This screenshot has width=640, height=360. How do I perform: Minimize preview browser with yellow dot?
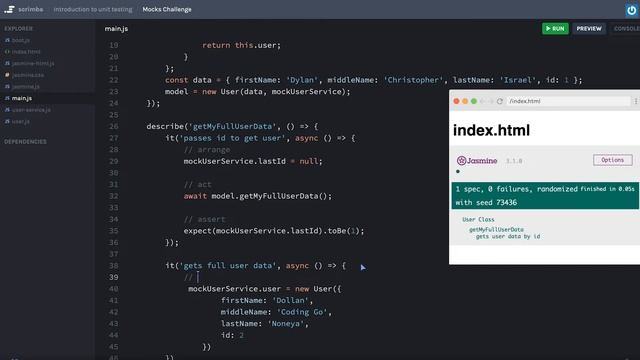click(x=465, y=101)
